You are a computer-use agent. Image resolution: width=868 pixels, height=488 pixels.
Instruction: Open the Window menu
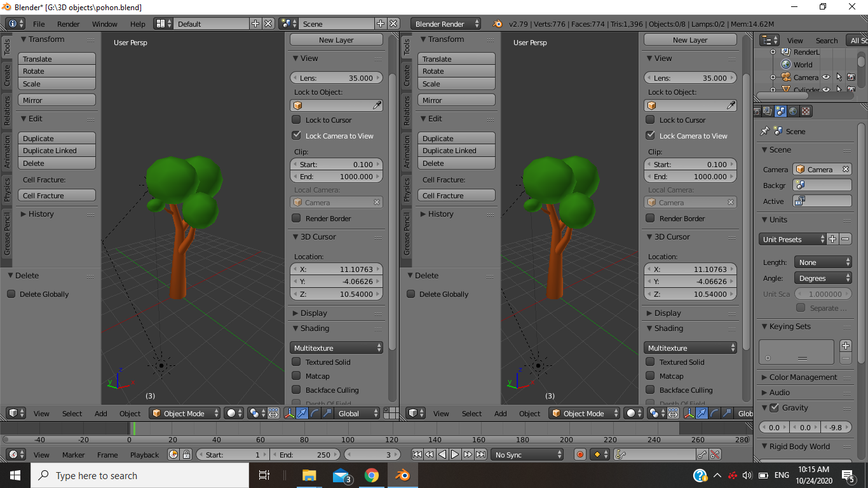click(105, 24)
